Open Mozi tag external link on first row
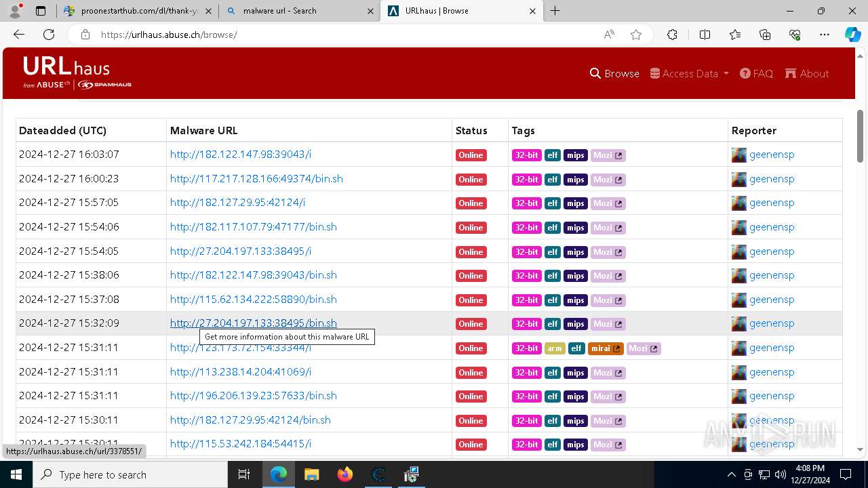Image resolution: width=868 pixels, height=488 pixels. 619,155
